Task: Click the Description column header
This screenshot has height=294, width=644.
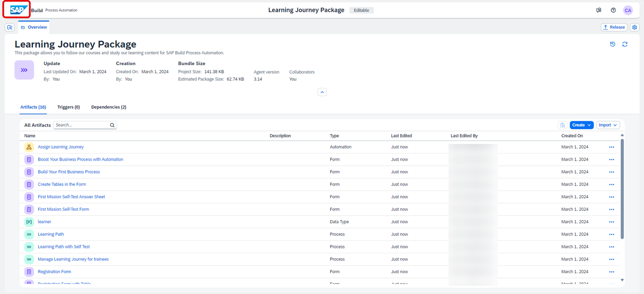Action: pyautogui.click(x=280, y=136)
